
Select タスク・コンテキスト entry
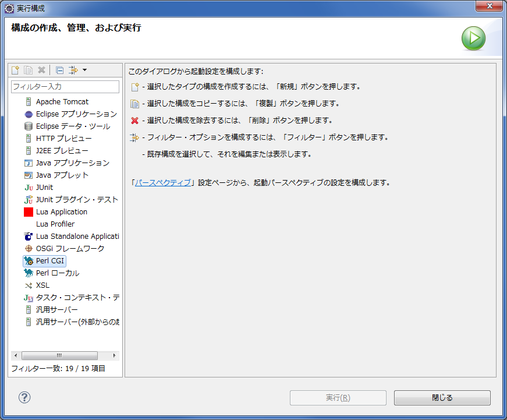point(77,297)
